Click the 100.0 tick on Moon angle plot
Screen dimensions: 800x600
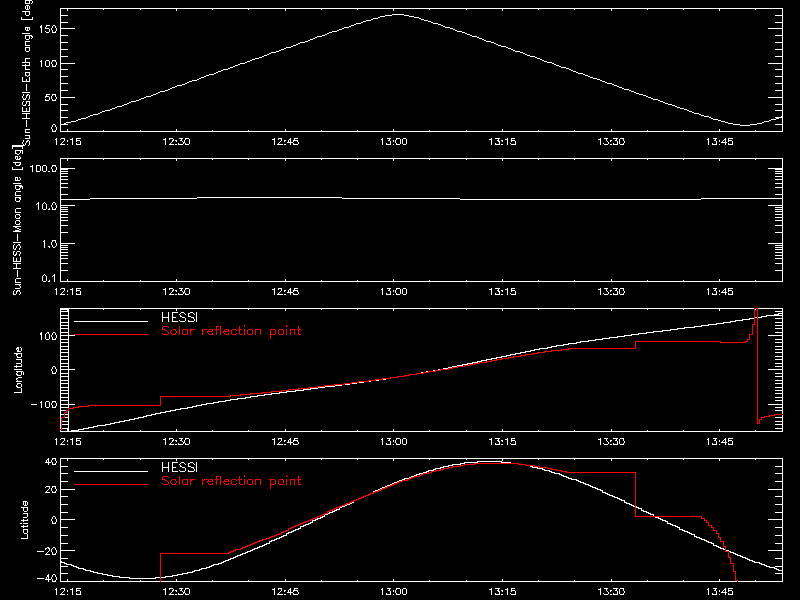pos(43,169)
